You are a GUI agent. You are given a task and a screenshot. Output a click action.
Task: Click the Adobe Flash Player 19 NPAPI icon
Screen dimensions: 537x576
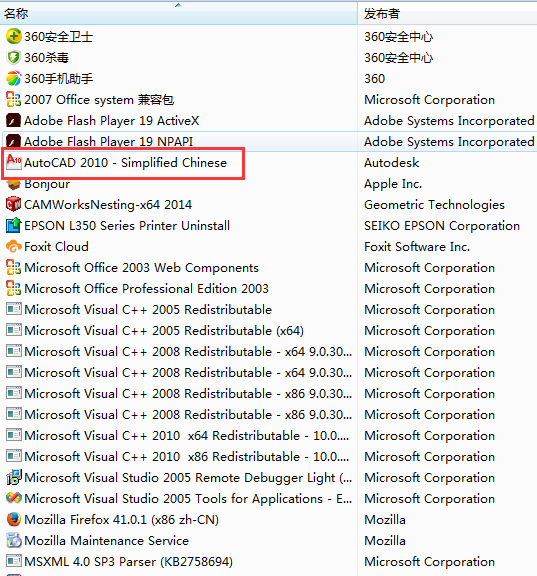14,141
